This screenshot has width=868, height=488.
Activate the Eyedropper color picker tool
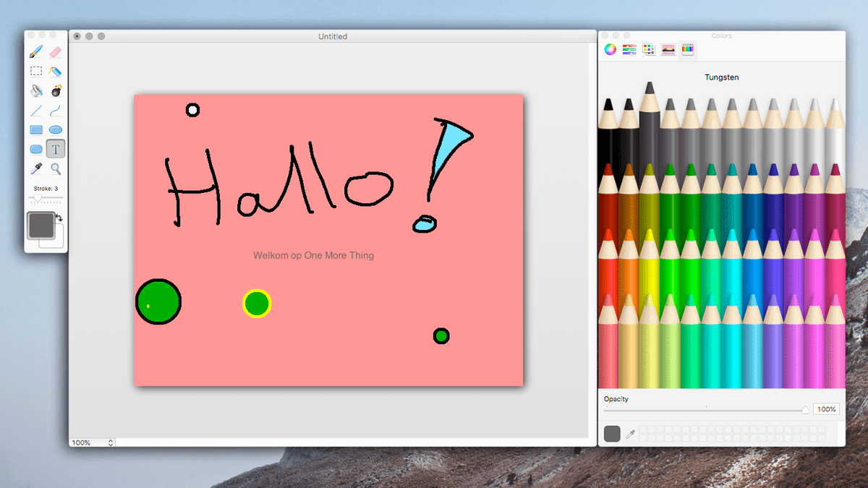35,168
